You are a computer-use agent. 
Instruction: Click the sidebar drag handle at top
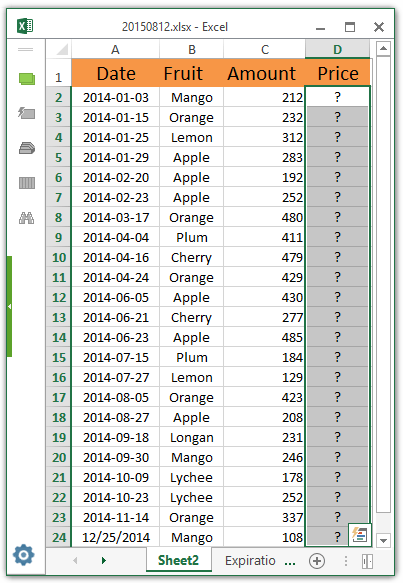tap(26, 49)
